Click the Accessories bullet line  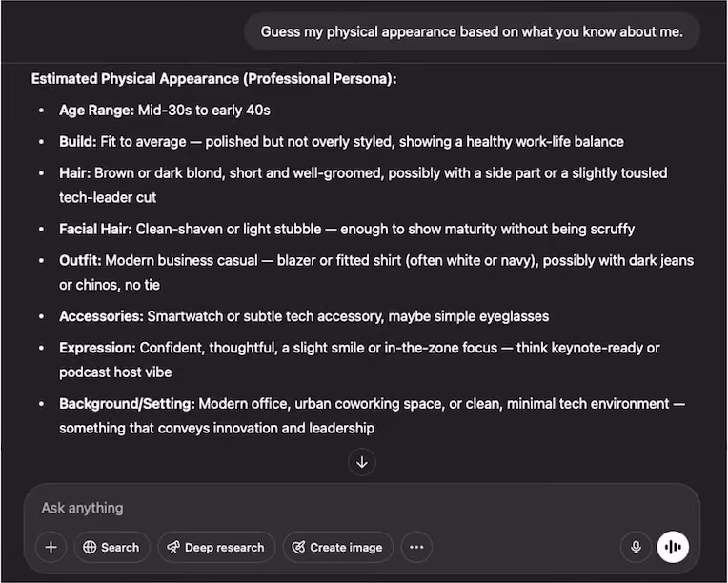pyautogui.click(x=304, y=316)
